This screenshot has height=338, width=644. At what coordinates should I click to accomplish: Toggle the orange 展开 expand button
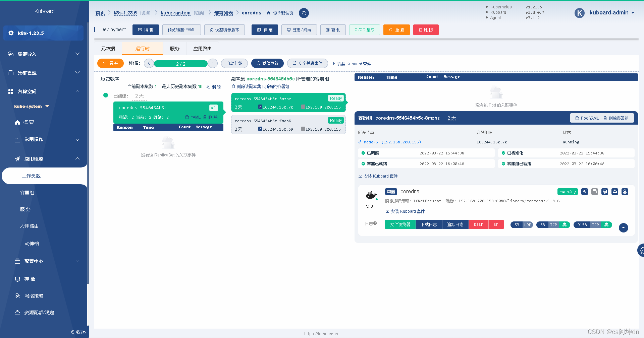coord(110,63)
